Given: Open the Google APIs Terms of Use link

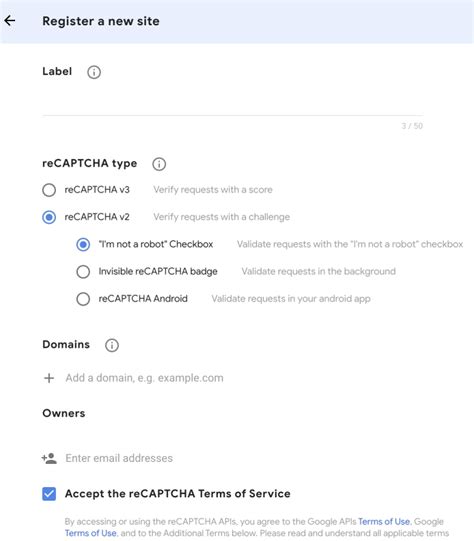Looking at the screenshot, I should coord(384,521).
